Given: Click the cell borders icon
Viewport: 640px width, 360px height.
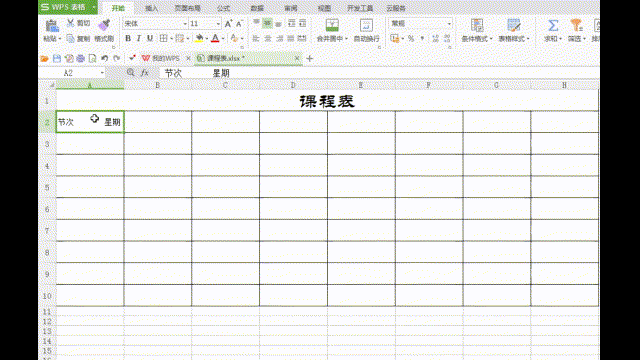Looking at the screenshot, I should [x=163, y=38].
